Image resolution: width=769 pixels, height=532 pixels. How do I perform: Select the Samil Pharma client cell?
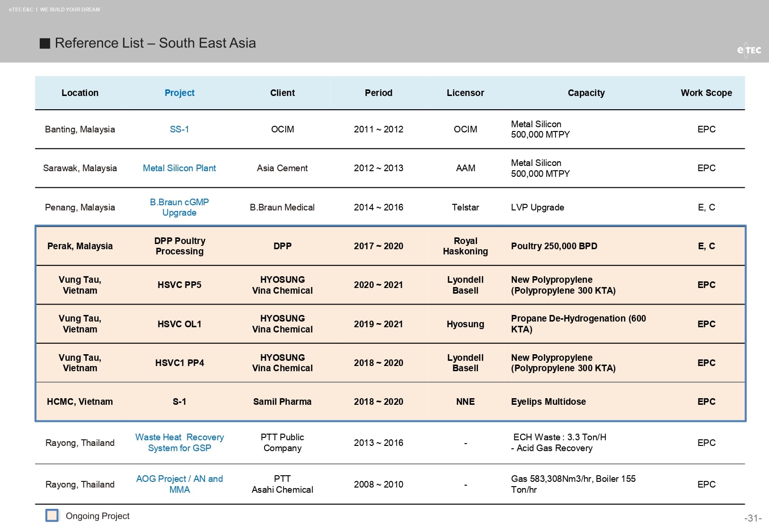[283, 401]
